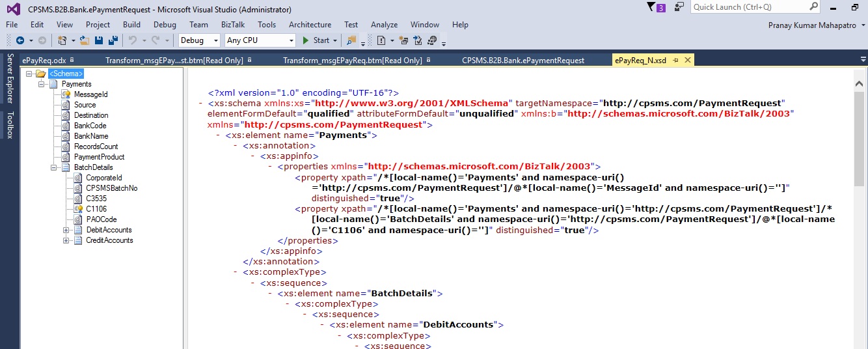
Task: Collapse the Schema root node
Action: coord(29,74)
